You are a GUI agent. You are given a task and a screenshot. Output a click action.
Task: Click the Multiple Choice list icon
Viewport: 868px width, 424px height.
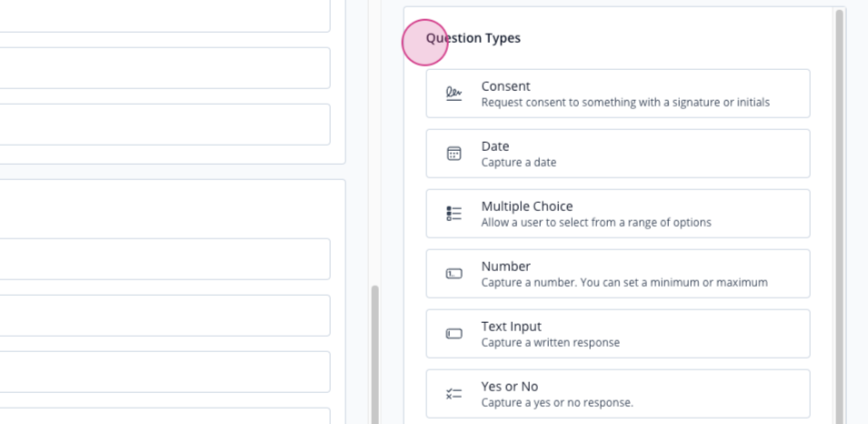tap(454, 214)
